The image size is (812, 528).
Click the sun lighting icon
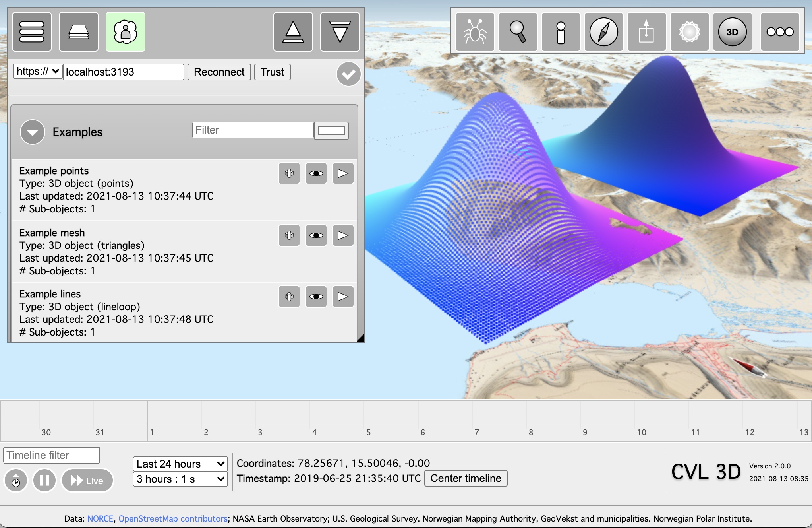pos(689,32)
